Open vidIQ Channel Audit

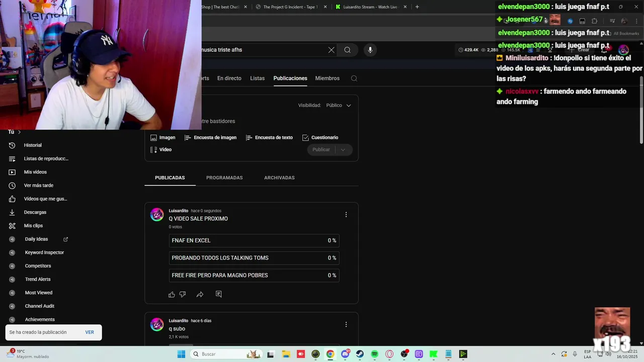40,306
